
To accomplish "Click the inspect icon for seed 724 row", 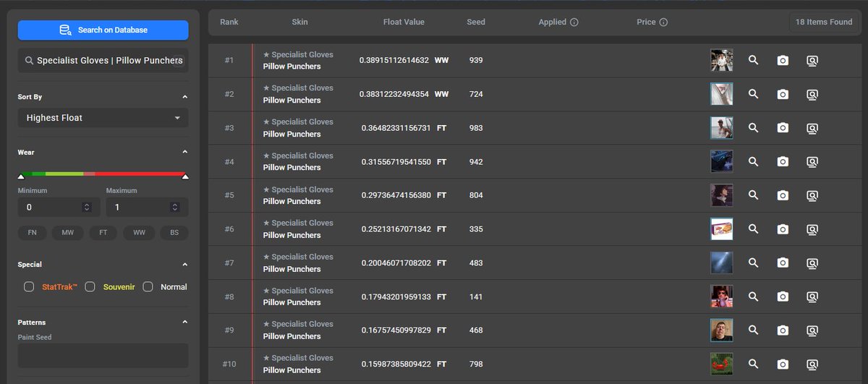I will click(x=812, y=94).
